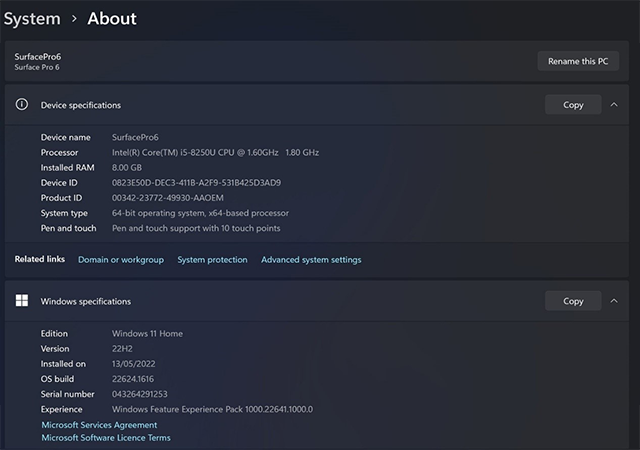This screenshot has width=640, height=450.
Task: Open the Microsoft Services Agreement link
Action: tap(99, 425)
